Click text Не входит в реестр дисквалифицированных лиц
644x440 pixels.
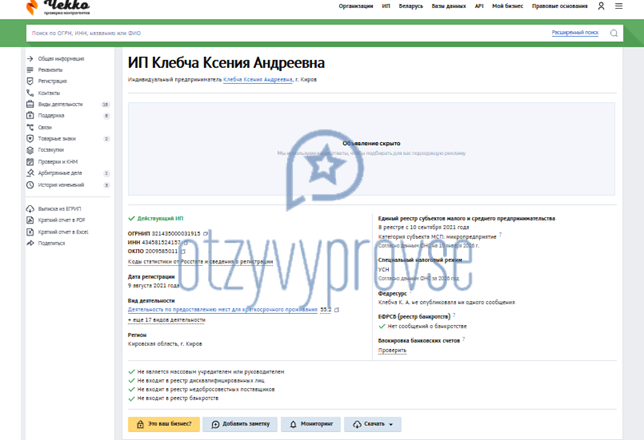coord(201,381)
